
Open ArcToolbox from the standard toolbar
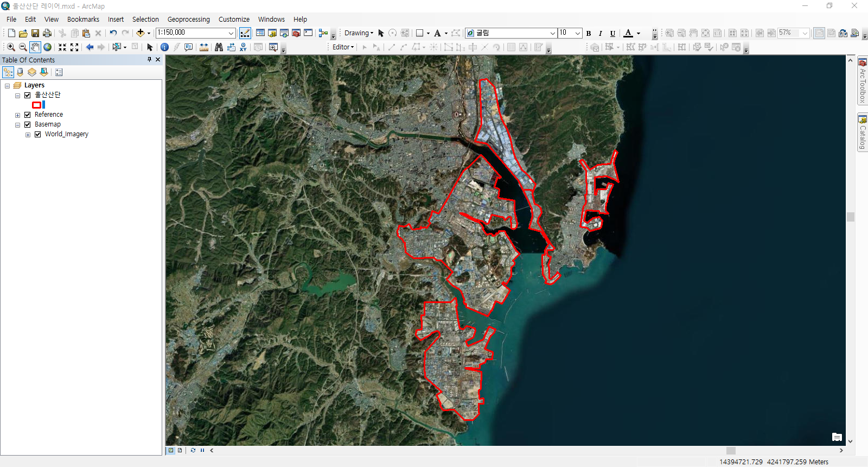[x=296, y=33]
